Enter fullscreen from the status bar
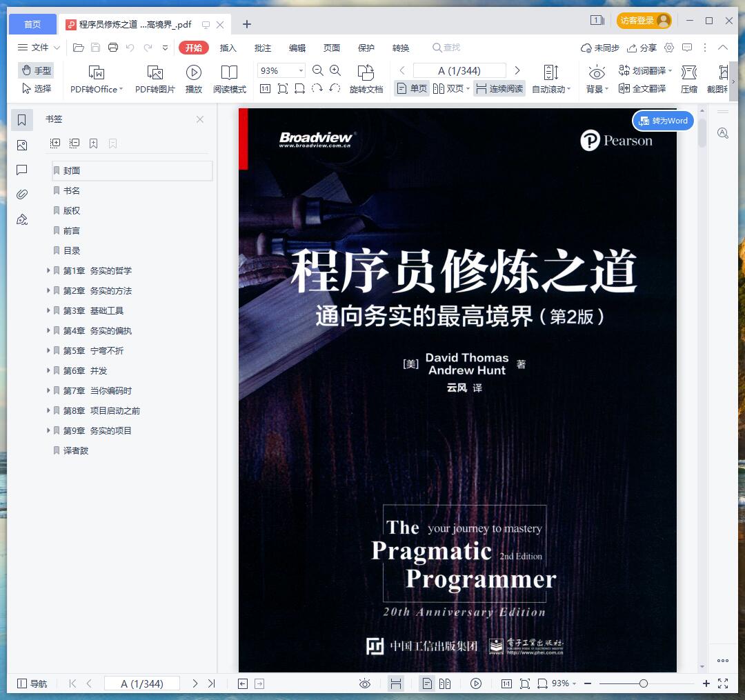Image resolution: width=745 pixels, height=700 pixels. pyautogui.click(x=723, y=683)
